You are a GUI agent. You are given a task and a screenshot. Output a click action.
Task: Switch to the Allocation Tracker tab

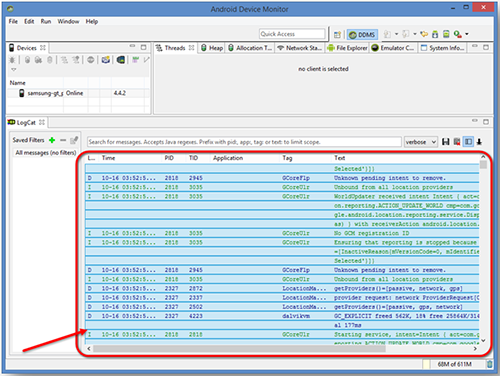[250, 48]
